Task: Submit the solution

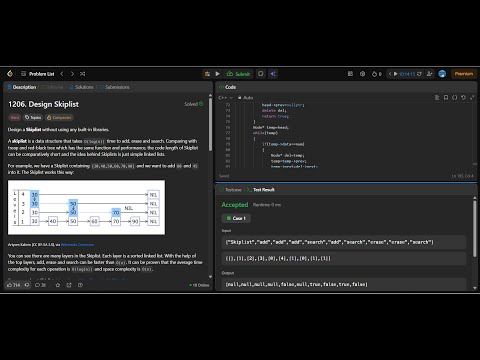Action: coord(238,74)
